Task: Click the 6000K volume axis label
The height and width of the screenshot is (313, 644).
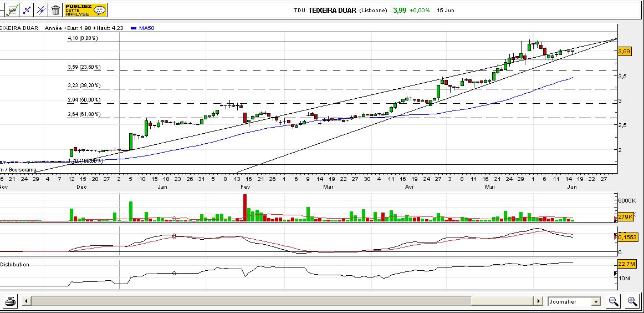Action: 627,200
